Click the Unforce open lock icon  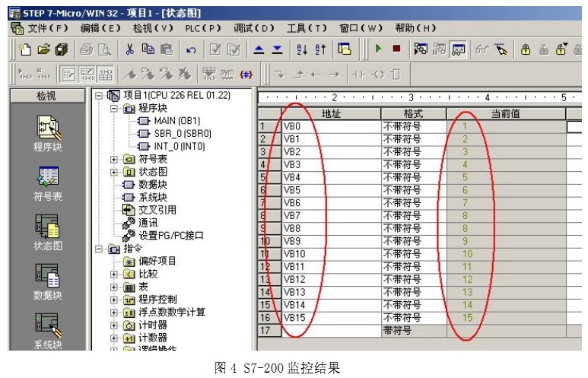(x=544, y=49)
